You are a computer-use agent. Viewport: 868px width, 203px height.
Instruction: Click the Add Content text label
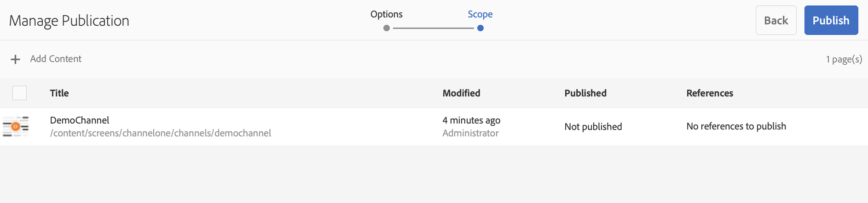56,59
